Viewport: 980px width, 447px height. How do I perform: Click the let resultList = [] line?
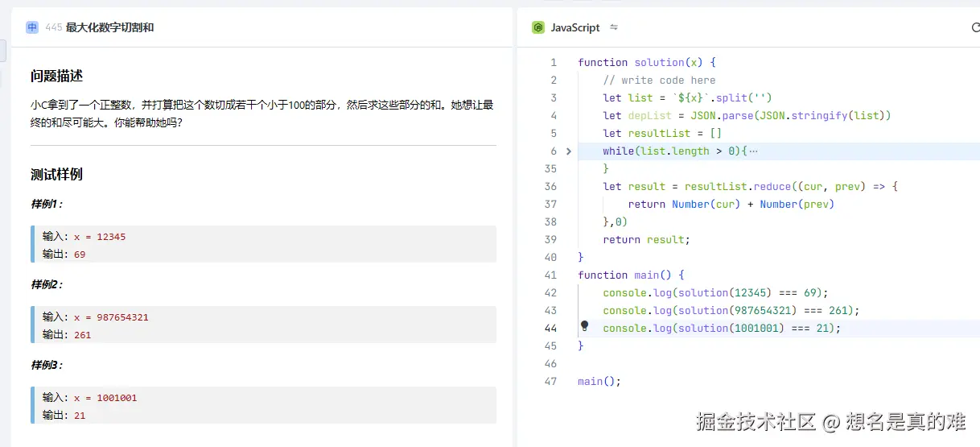click(662, 133)
